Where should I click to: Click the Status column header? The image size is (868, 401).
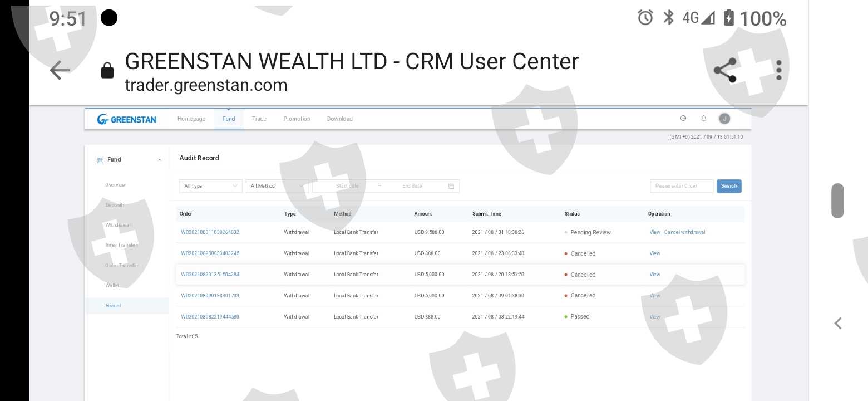pyautogui.click(x=572, y=214)
